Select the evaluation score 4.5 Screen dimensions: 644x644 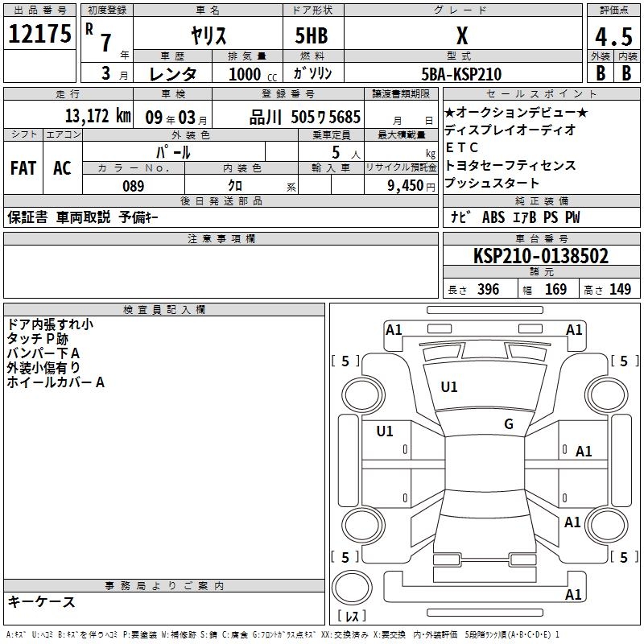(613, 36)
